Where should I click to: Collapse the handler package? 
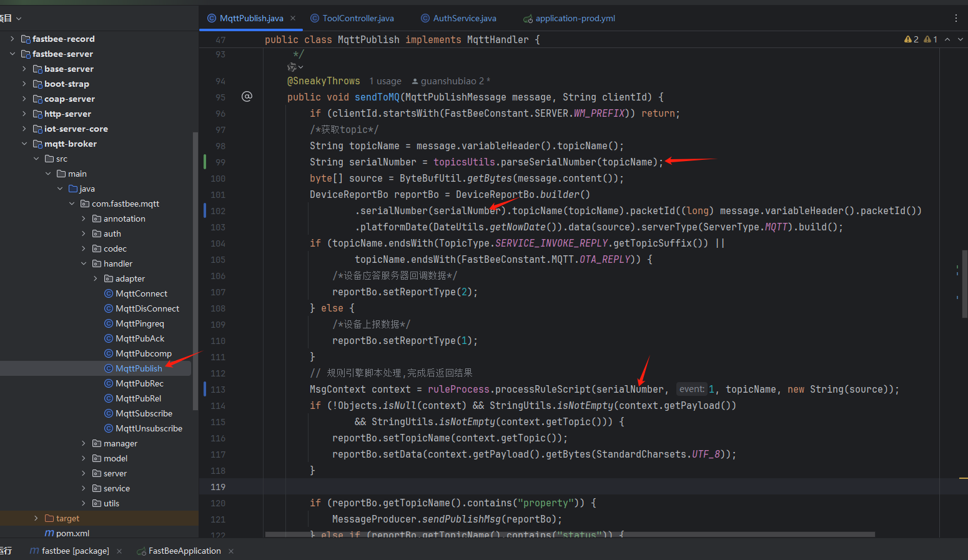(x=84, y=263)
